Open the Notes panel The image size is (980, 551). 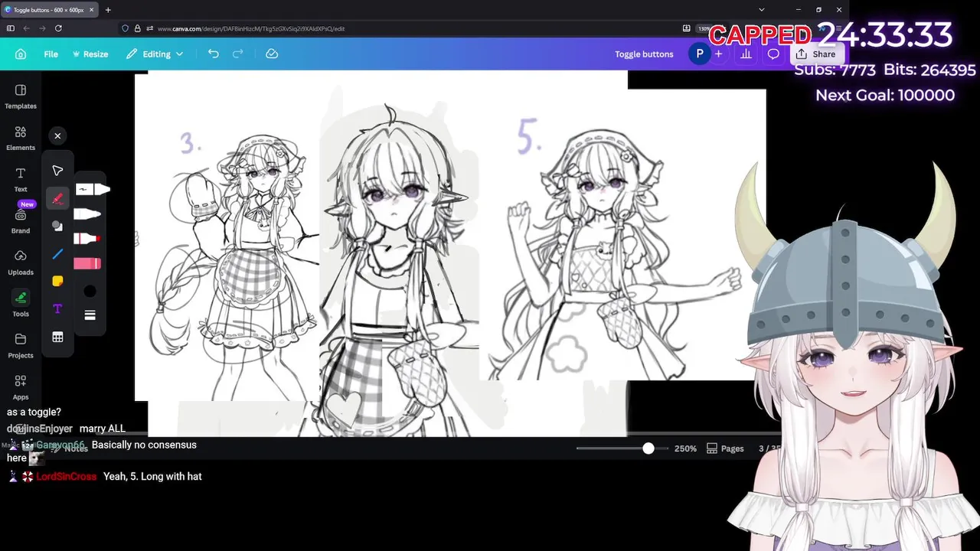pos(69,448)
